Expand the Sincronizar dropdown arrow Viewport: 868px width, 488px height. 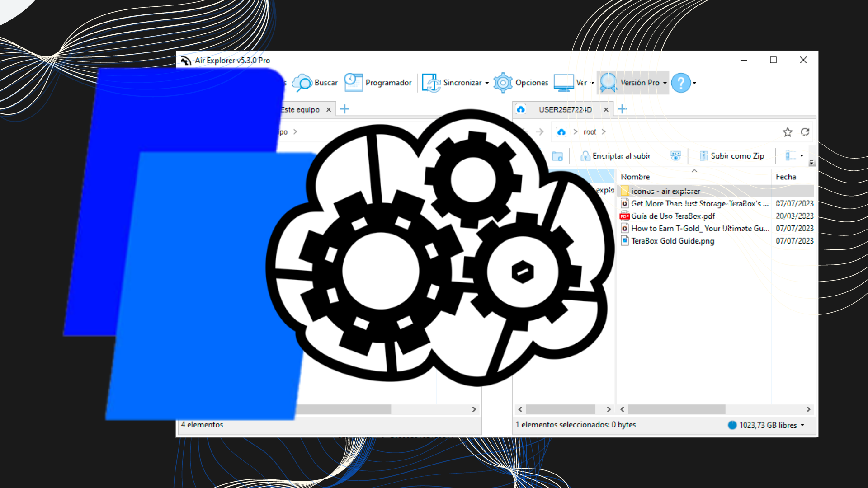coord(487,83)
